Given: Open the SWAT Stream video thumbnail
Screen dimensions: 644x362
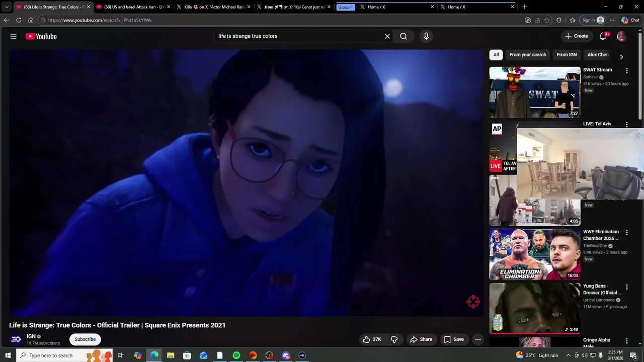Looking at the screenshot, I should point(535,93).
